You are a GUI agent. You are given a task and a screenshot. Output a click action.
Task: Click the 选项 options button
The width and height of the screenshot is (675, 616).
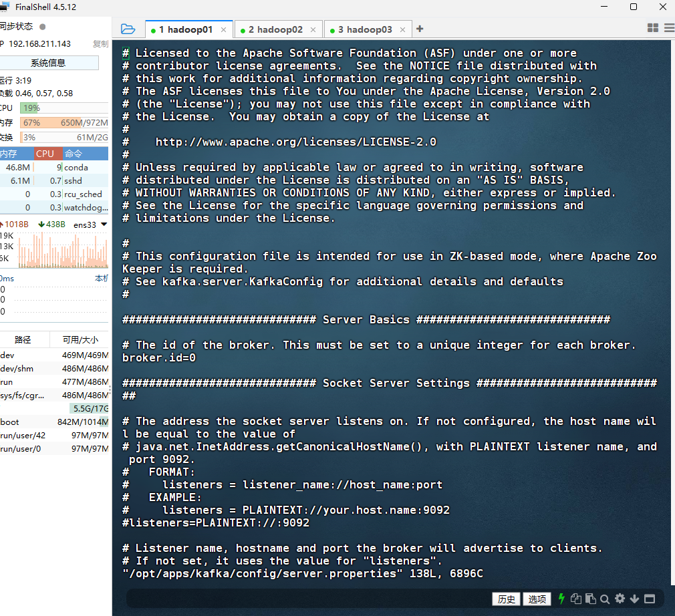(x=537, y=599)
